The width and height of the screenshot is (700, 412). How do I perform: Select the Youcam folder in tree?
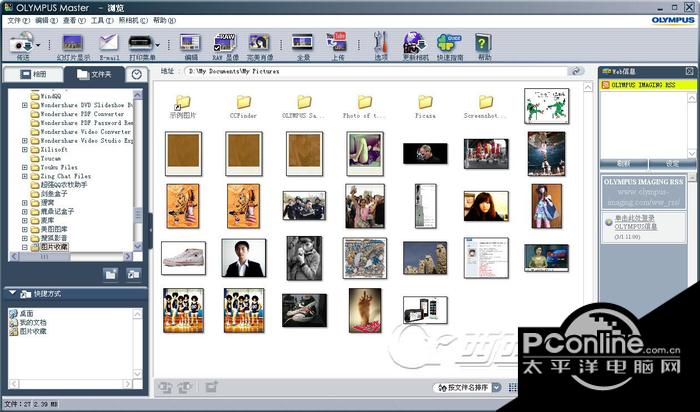[x=50, y=158]
